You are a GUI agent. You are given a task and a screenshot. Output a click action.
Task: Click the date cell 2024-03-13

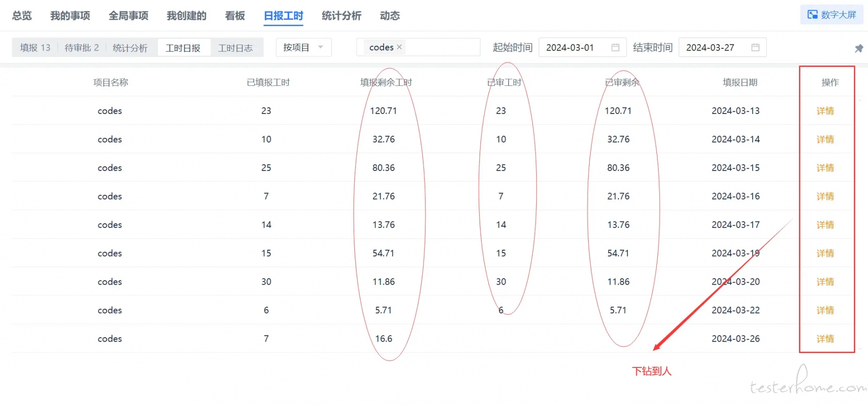[x=736, y=111]
